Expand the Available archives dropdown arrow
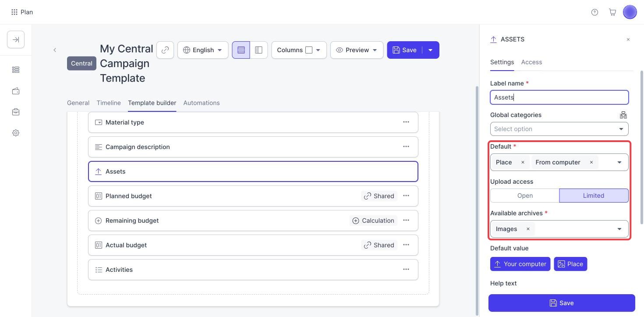644x317 pixels. pos(619,229)
